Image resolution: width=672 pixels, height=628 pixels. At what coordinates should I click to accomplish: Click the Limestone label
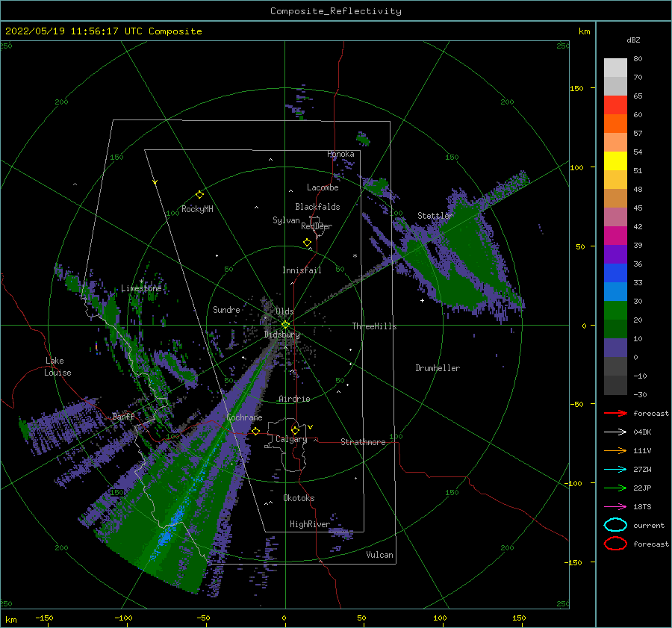pyautogui.click(x=141, y=288)
